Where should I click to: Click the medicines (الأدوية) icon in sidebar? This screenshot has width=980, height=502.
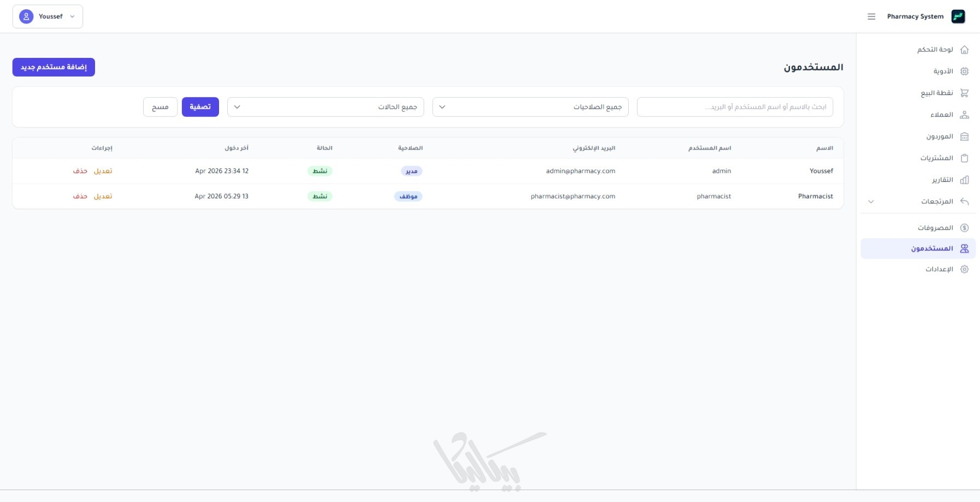[964, 72]
